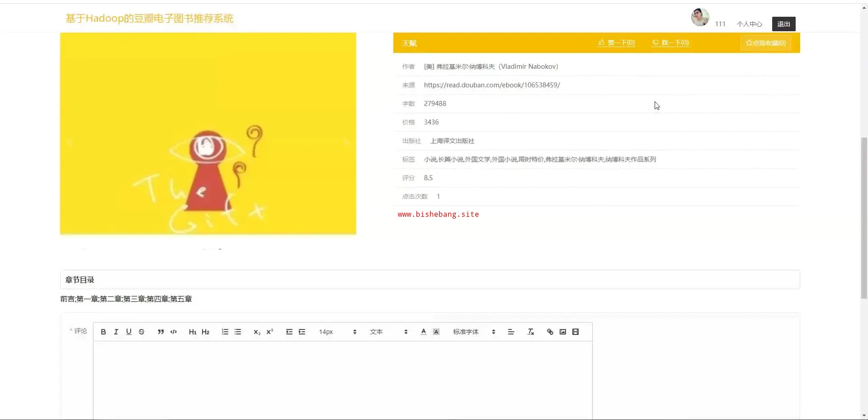This screenshot has width=868, height=420.
Task: Apply Heading 1 (H1) style
Action: point(193,332)
